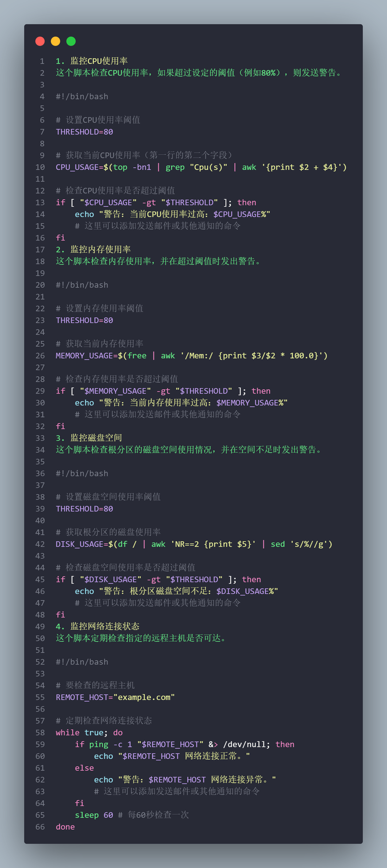Click the "while true; do" line

pos(89,732)
